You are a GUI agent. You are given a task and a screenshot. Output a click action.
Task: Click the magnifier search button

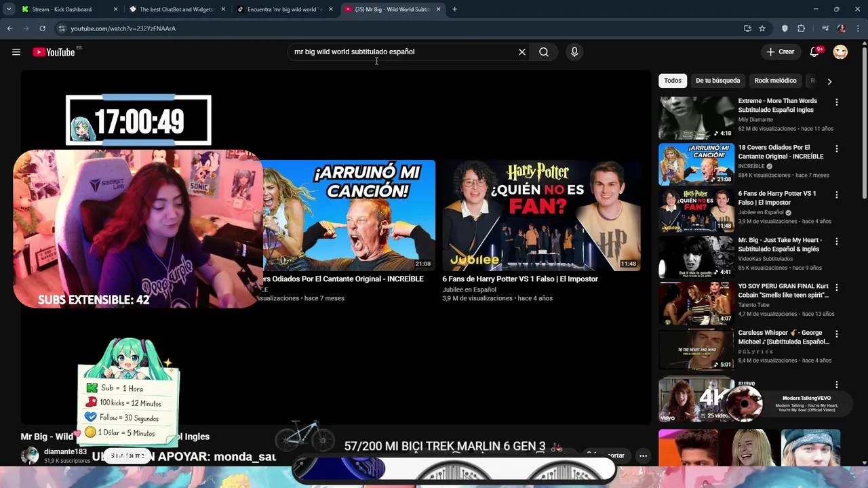tap(544, 52)
